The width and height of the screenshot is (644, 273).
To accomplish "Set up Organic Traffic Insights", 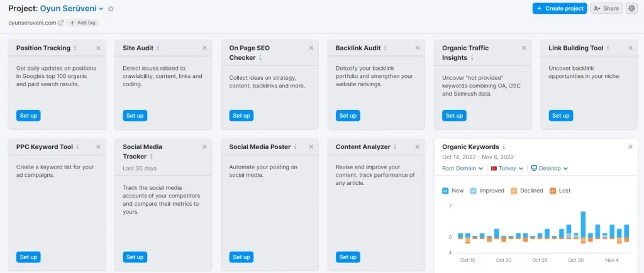I will [454, 116].
